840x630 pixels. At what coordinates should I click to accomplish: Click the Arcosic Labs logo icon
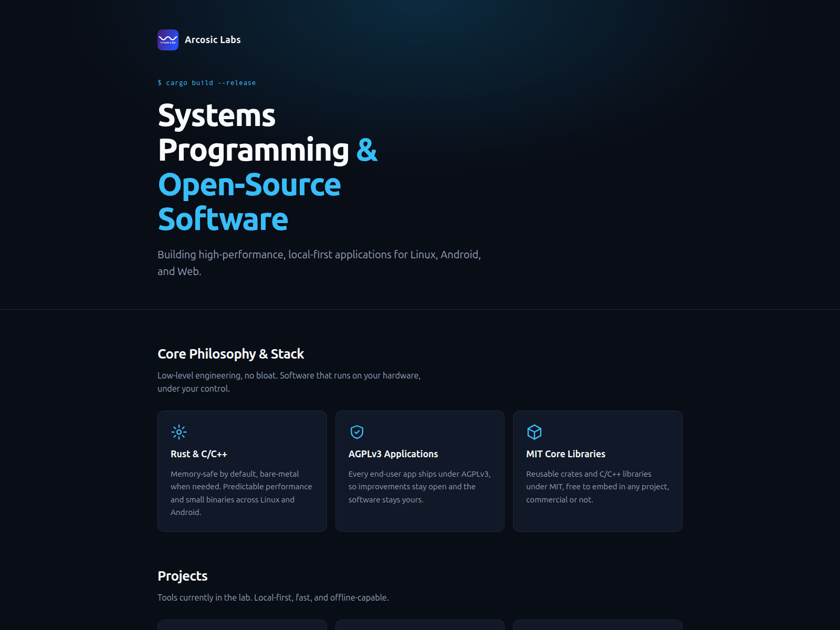pyautogui.click(x=168, y=40)
